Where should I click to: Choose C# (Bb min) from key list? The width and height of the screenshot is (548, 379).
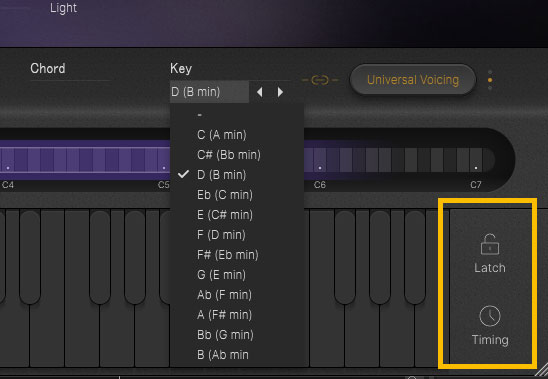pos(237,155)
